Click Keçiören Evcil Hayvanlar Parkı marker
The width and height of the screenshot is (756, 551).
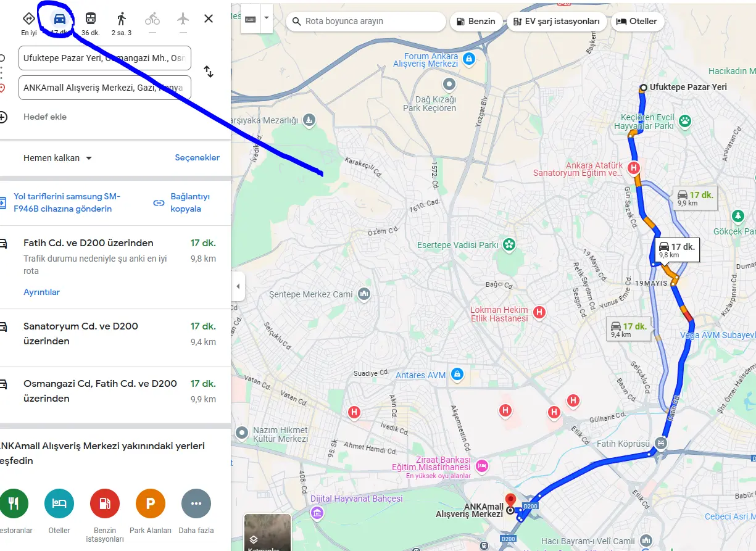685,120
